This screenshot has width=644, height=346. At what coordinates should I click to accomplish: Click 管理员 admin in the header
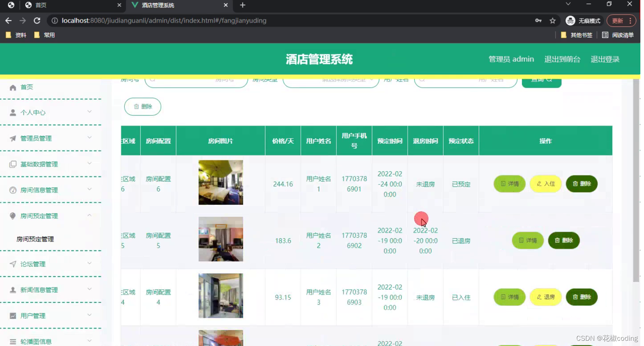point(511,59)
